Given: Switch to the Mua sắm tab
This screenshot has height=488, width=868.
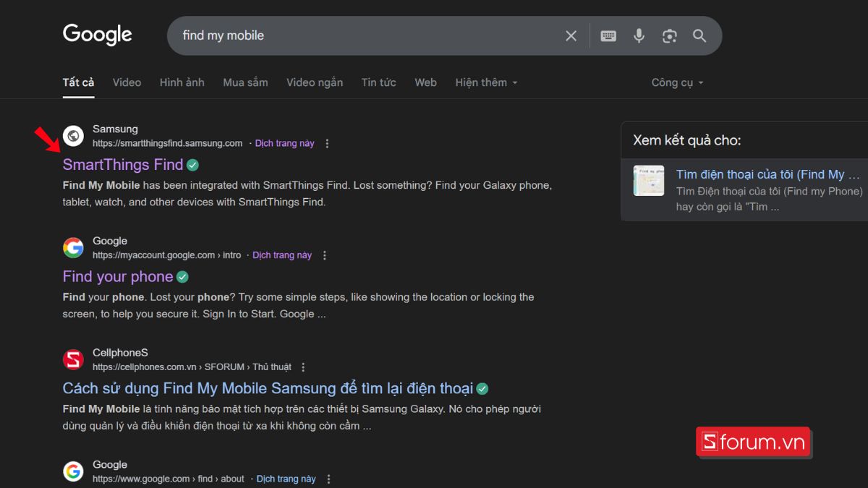Looking at the screenshot, I should (245, 82).
